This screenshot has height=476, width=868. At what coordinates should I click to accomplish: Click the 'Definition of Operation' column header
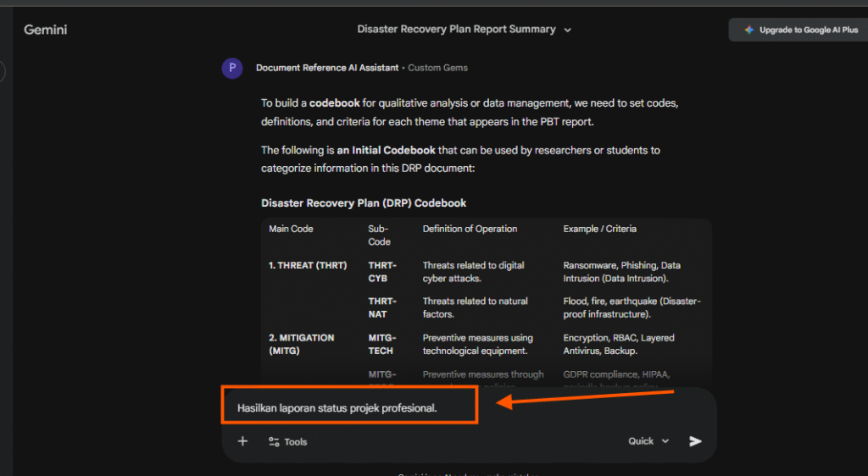point(470,229)
